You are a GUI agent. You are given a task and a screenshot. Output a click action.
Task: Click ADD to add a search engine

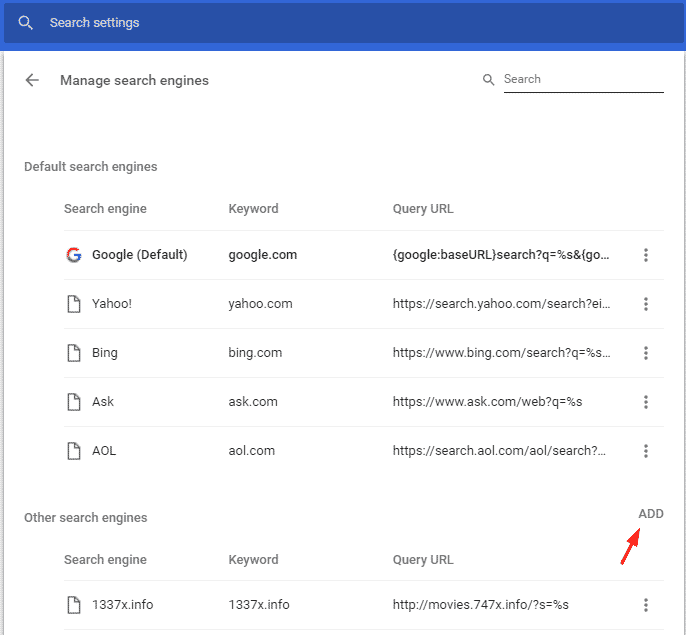(x=650, y=514)
